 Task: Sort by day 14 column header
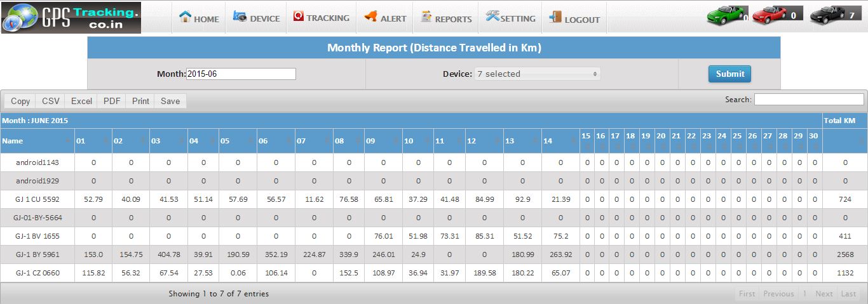[x=560, y=141]
